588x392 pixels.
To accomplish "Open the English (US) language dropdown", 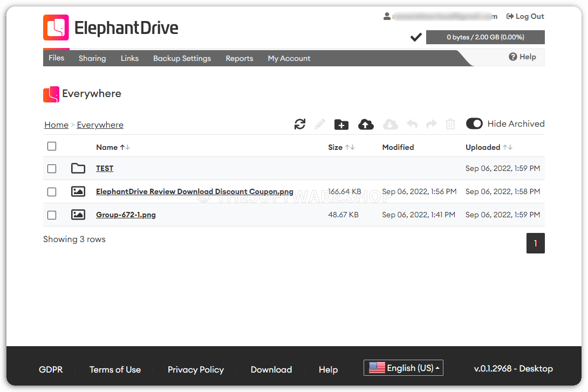I will 404,368.
